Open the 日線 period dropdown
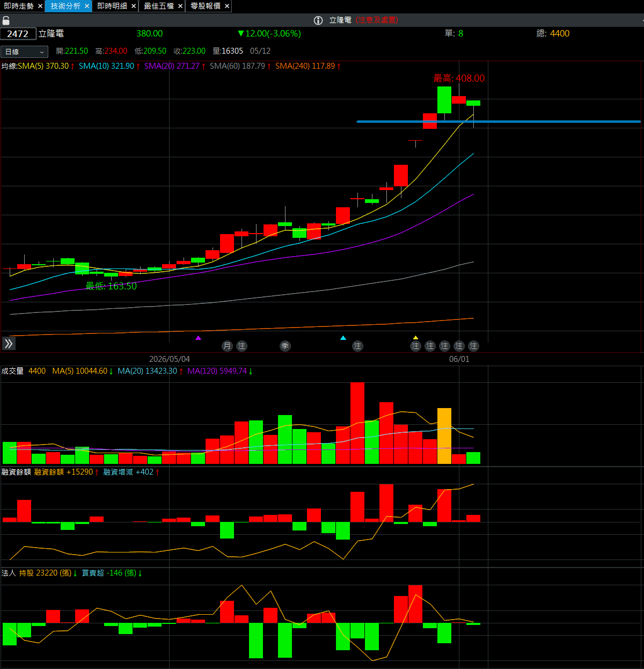The image size is (644, 669). 24,52
